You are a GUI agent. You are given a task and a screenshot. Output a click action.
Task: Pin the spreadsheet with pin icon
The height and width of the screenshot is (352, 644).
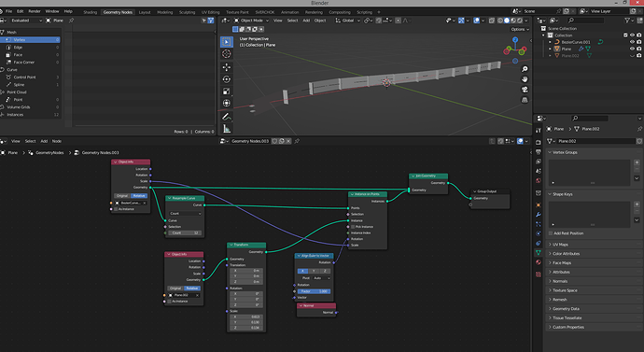point(71,21)
